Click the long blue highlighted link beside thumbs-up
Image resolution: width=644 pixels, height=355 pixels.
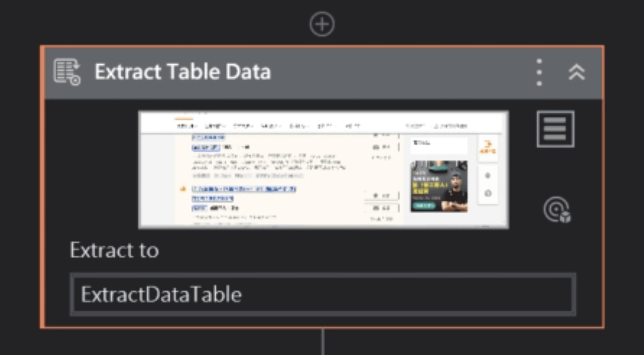244,189
